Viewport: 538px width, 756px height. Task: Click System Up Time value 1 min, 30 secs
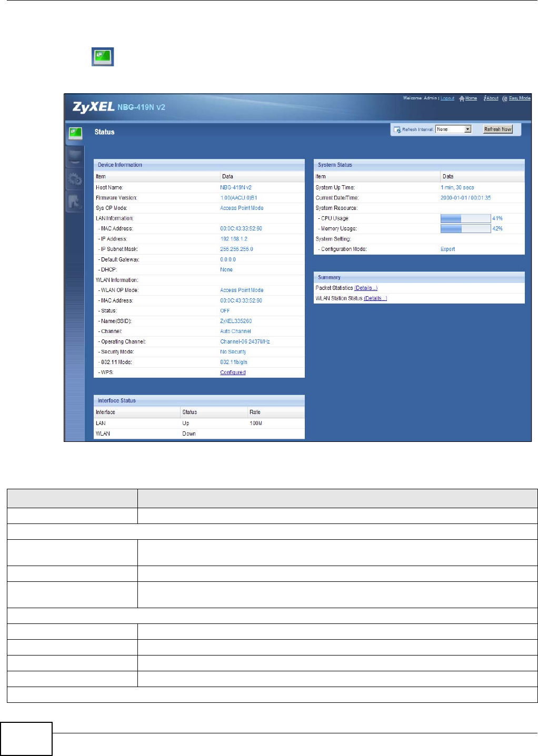(x=457, y=188)
